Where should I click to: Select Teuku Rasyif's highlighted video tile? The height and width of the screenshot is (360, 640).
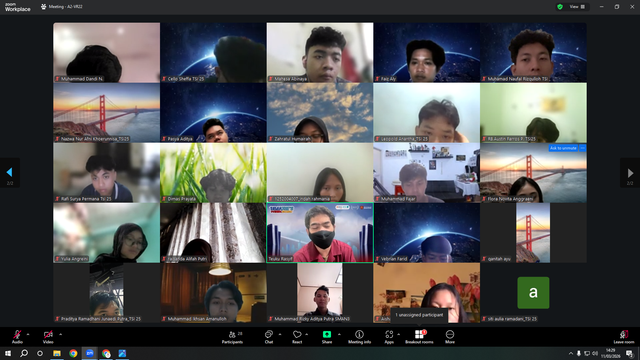(320, 233)
